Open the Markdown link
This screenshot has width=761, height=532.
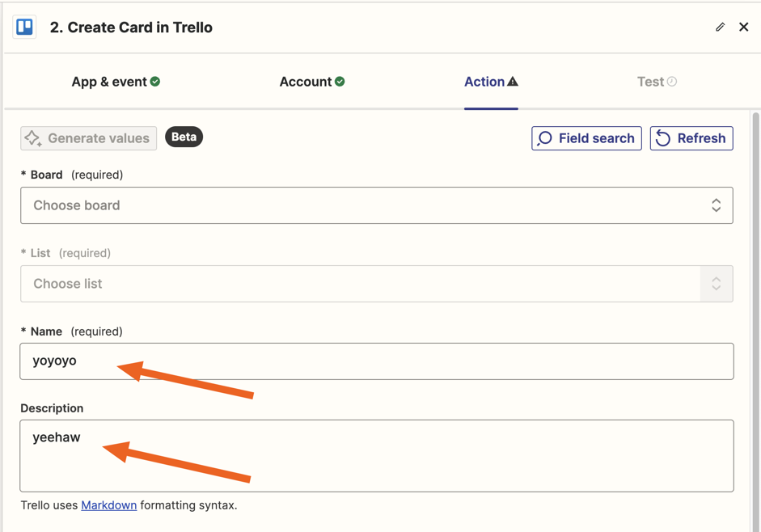[x=108, y=505]
